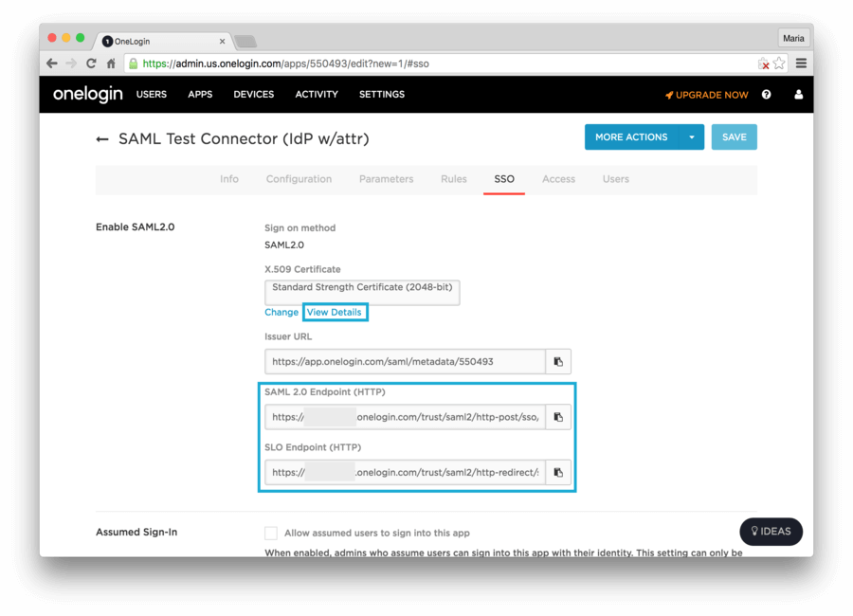Open the Chrome hamburger menu
The height and width of the screenshot is (616, 853).
(801, 63)
